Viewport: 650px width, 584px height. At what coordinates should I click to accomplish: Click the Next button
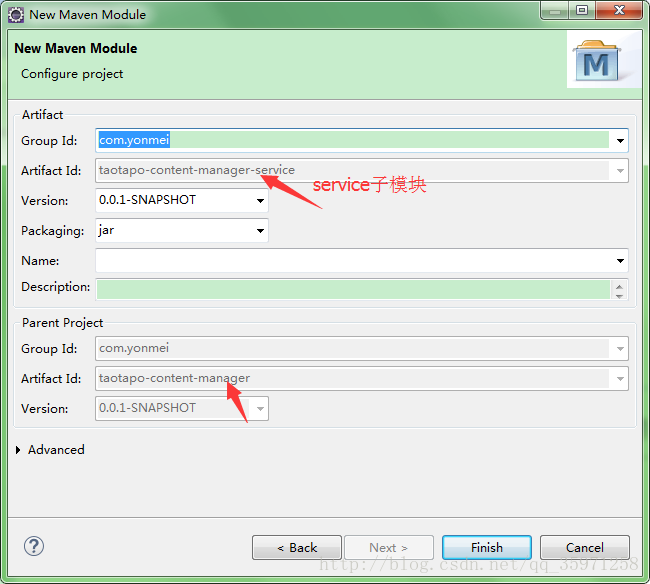389,548
